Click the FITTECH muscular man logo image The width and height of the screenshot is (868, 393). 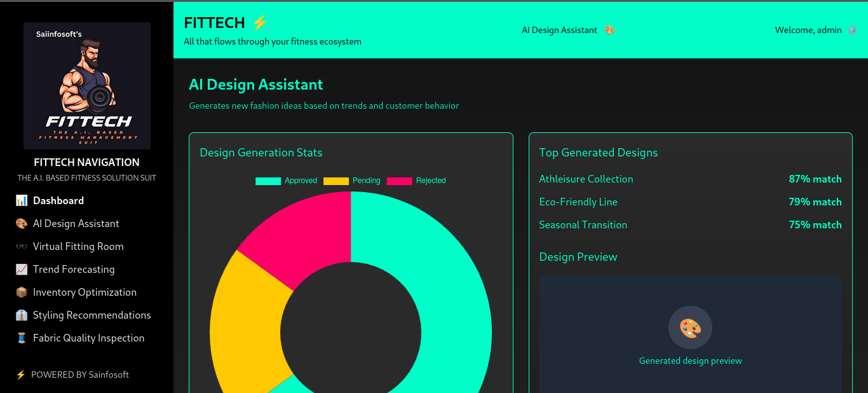point(87,86)
